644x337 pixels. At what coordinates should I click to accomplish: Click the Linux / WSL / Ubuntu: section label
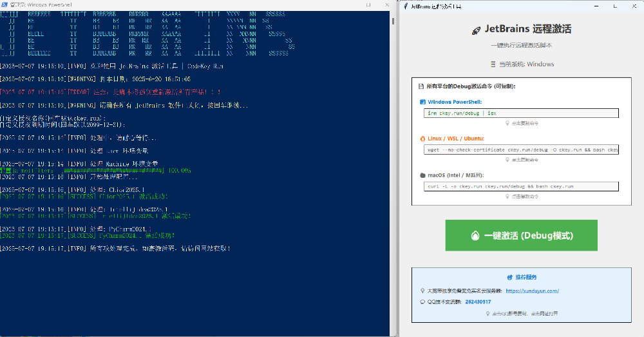[456, 139]
